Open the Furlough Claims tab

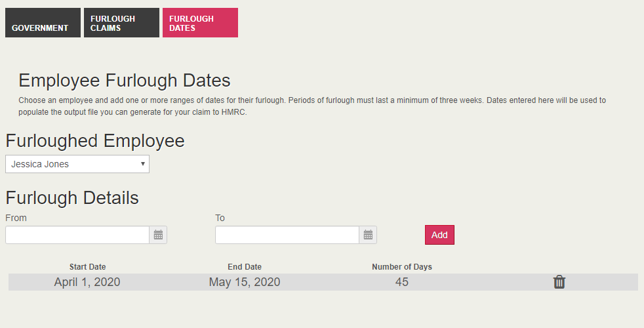tap(121, 23)
